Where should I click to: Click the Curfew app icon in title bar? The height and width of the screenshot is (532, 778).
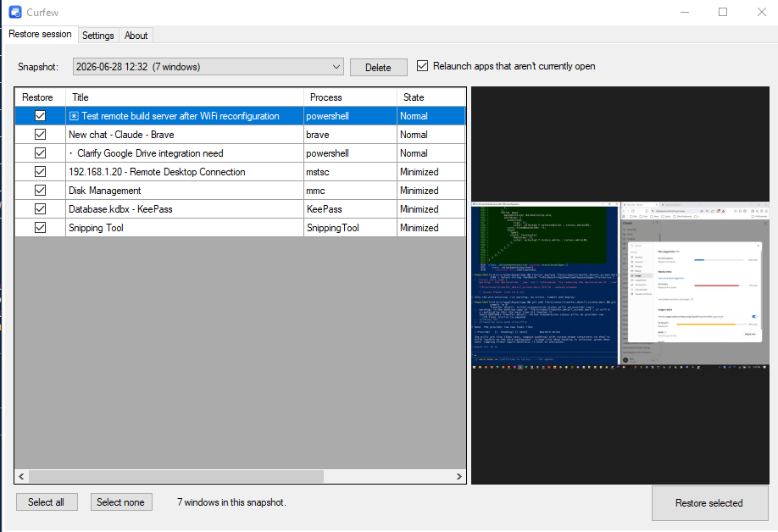[15, 12]
